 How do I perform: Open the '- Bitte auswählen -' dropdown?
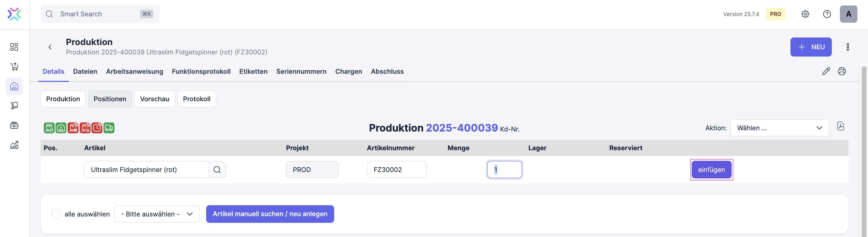click(x=157, y=214)
